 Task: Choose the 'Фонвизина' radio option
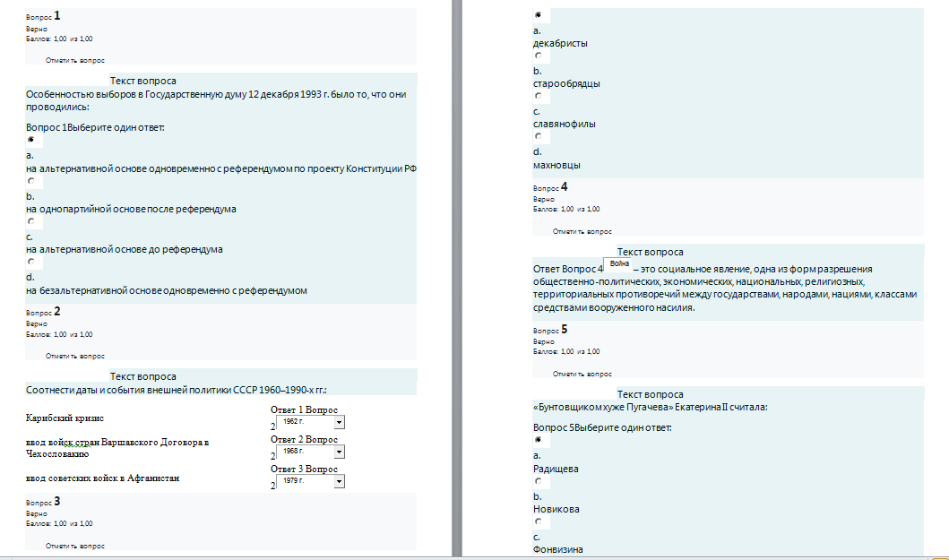538,521
